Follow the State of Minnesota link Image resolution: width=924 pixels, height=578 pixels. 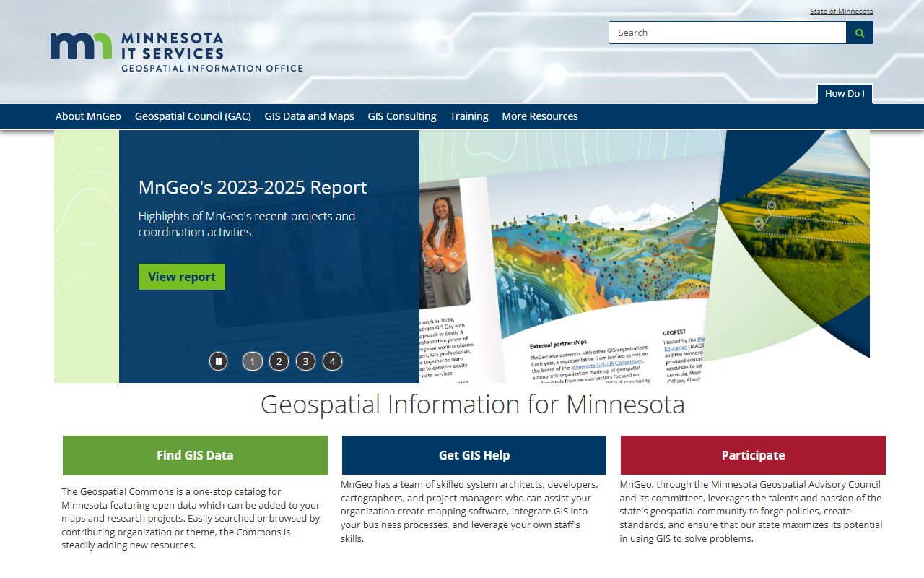pyautogui.click(x=842, y=12)
